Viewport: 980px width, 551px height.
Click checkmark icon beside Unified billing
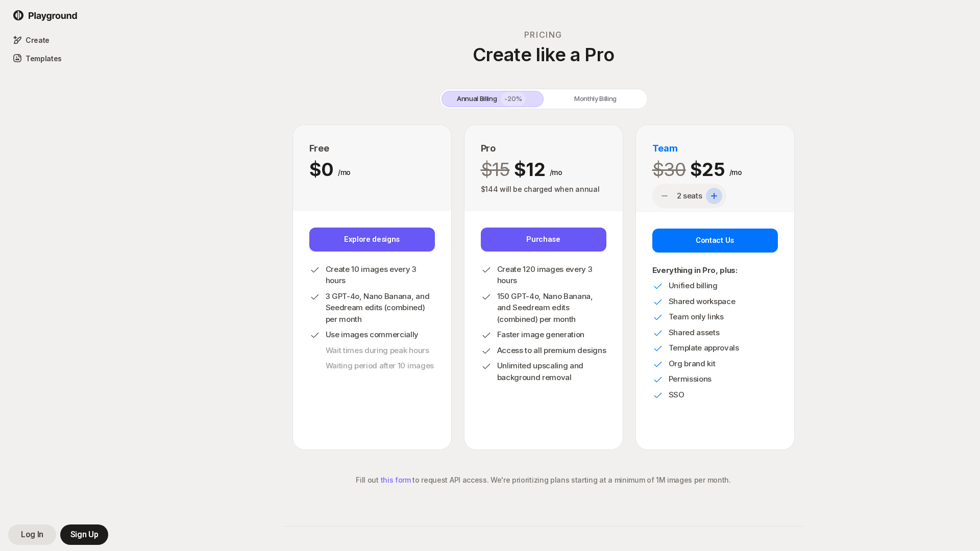658,286
